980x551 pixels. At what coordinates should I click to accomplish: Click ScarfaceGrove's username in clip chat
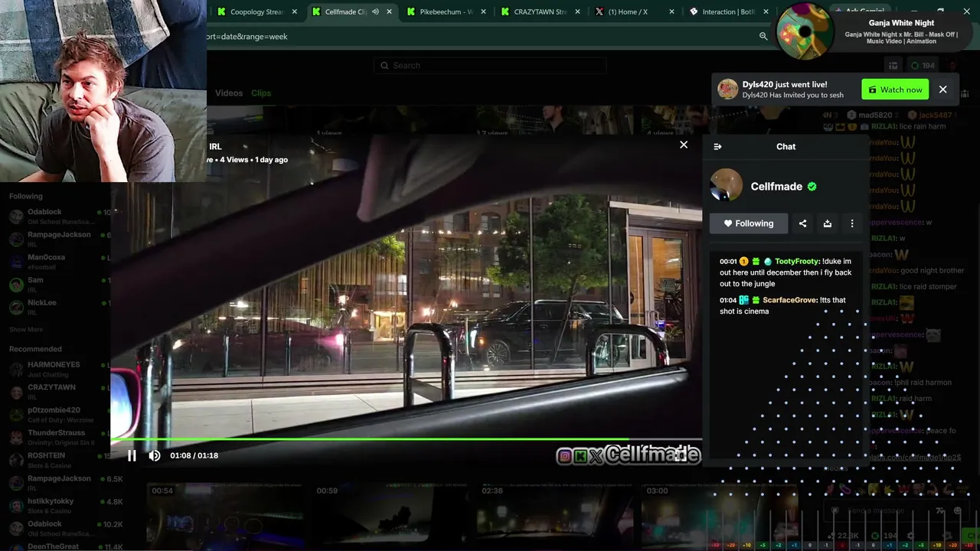click(790, 300)
